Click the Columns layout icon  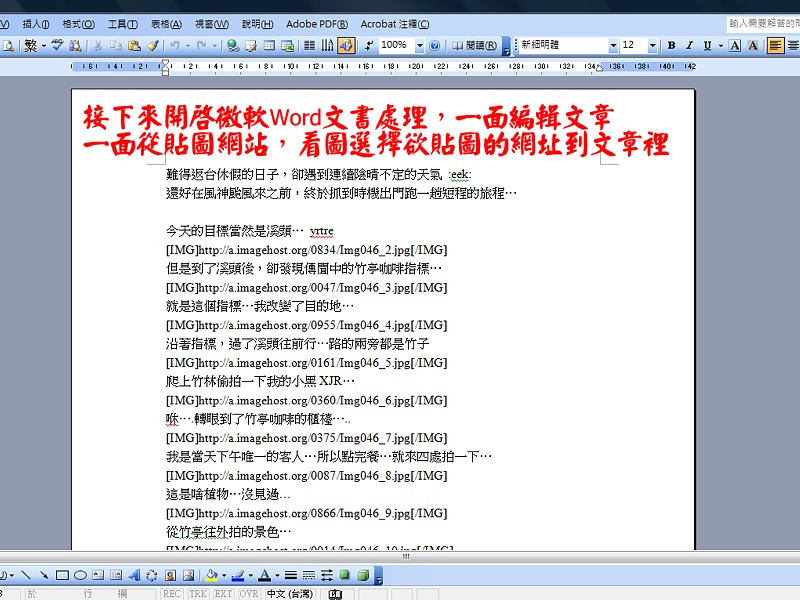(309, 46)
